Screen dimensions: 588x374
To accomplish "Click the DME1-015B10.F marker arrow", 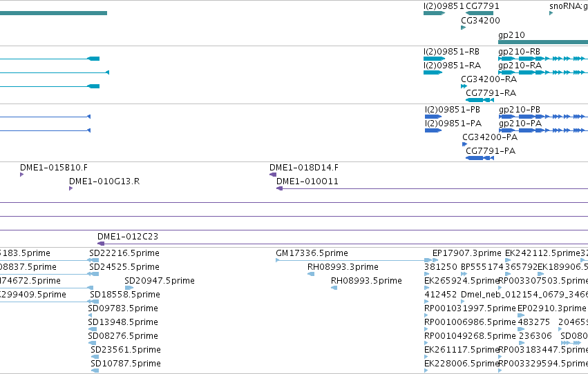I will point(21,175).
